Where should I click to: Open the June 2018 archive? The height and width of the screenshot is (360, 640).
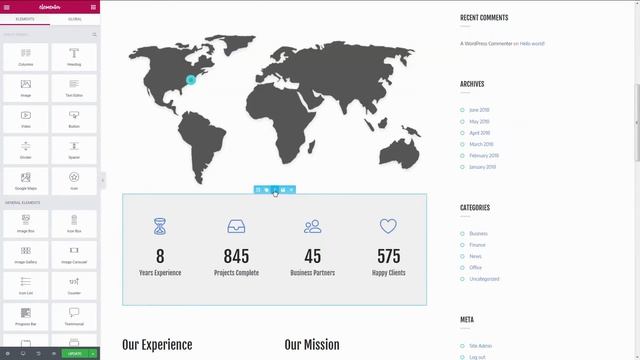point(479,110)
